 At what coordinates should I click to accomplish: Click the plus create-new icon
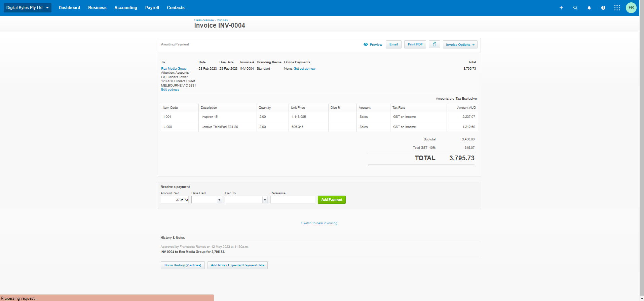[561, 8]
